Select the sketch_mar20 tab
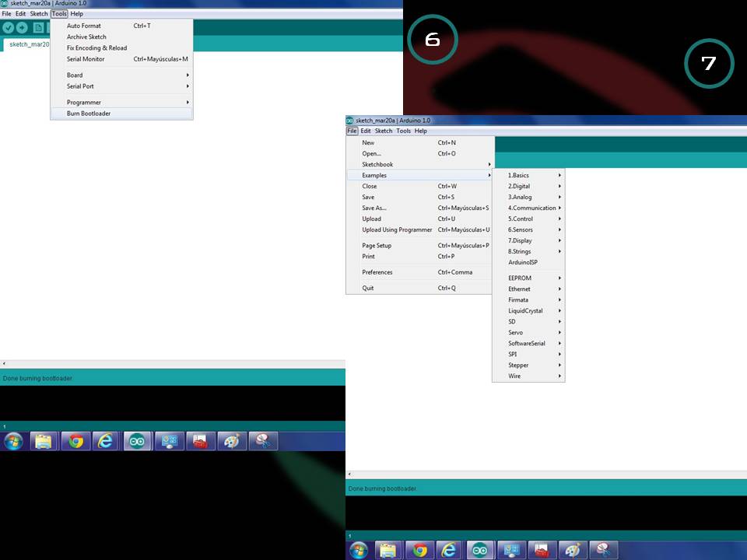 tap(26, 44)
